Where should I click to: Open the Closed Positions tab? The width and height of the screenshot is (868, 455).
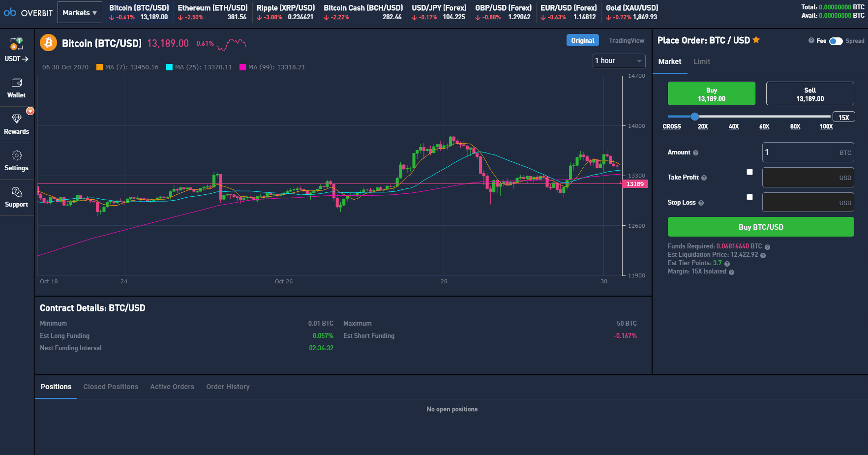[x=111, y=387]
